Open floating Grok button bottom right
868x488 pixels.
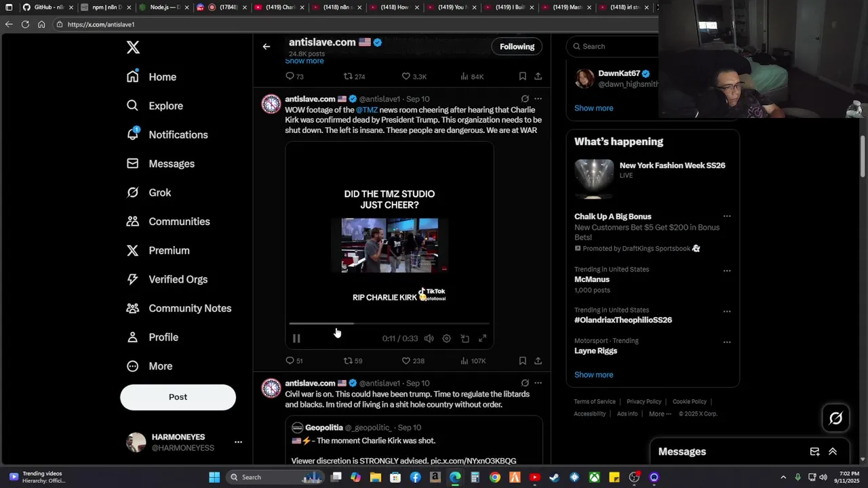pos(835,418)
